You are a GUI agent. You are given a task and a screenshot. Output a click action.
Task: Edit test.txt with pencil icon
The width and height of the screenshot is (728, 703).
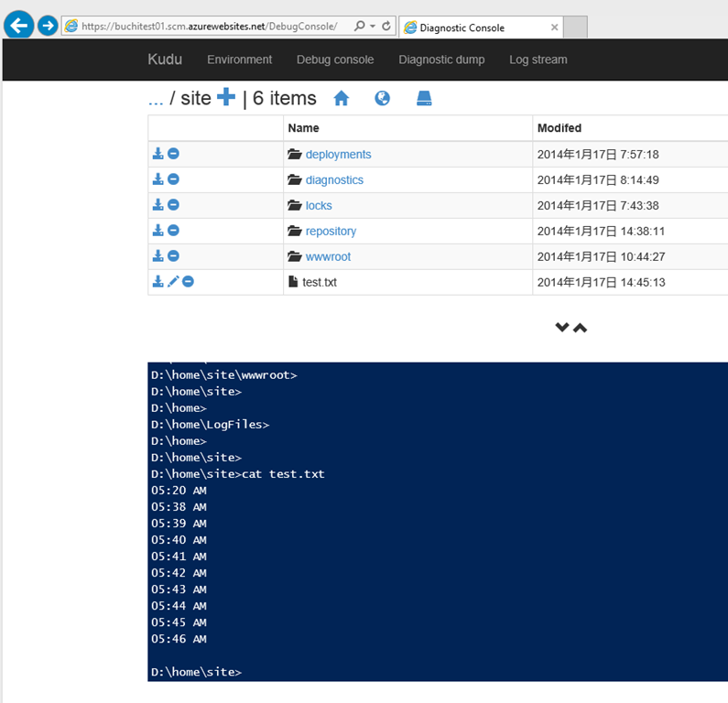coord(173,282)
